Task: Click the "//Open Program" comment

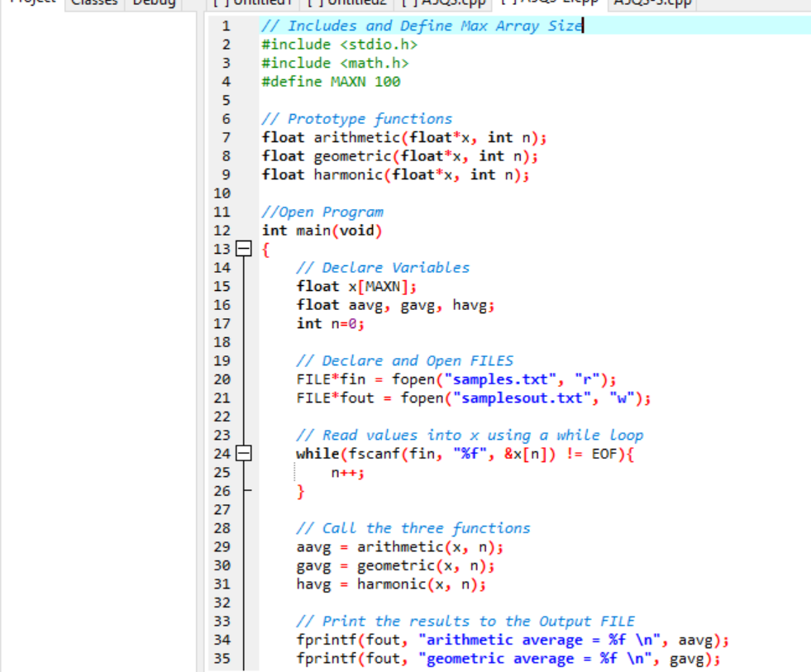Action: [x=322, y=212]
